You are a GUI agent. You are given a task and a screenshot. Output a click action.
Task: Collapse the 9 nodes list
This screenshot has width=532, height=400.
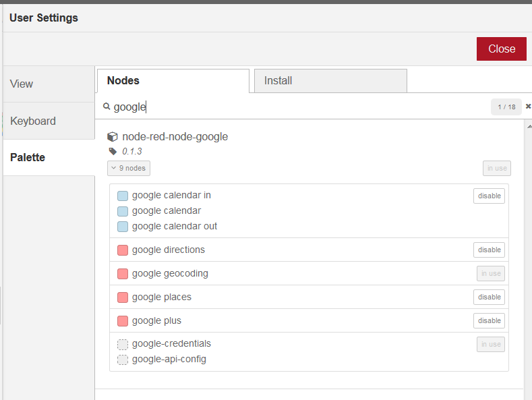[x=129, y=168]
